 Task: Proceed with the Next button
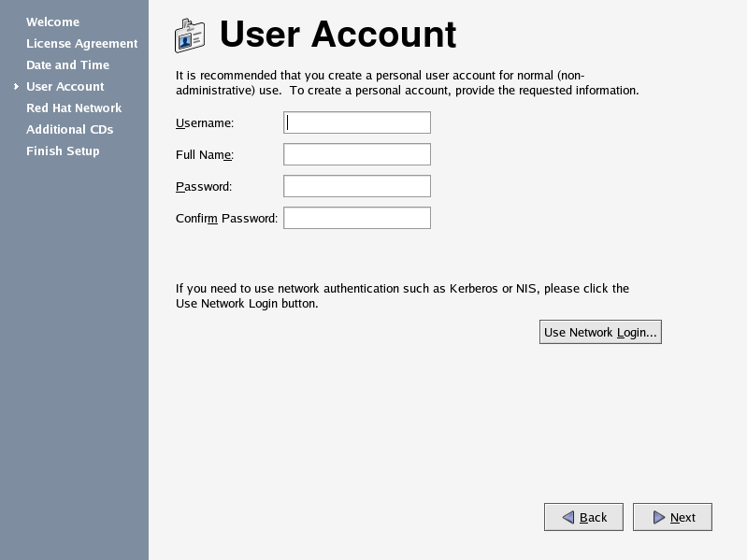click(672, 517)
